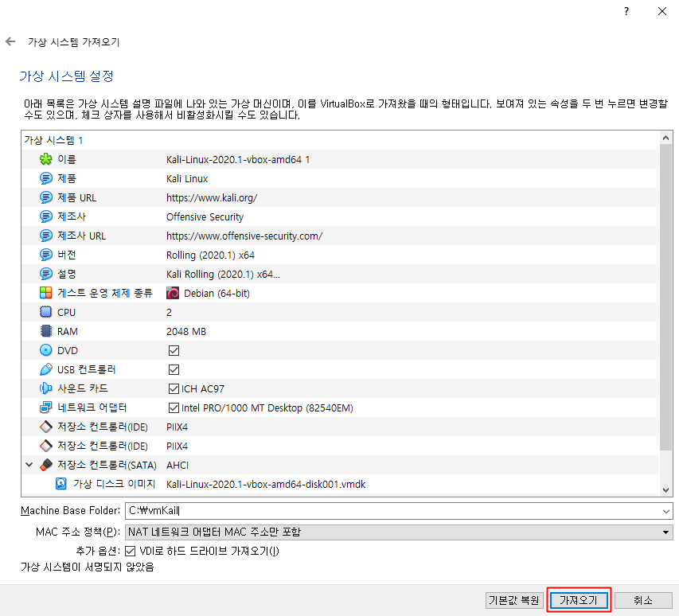Select the 가상 시스템 1 header row
679x616 pixels.
[341, 140]
